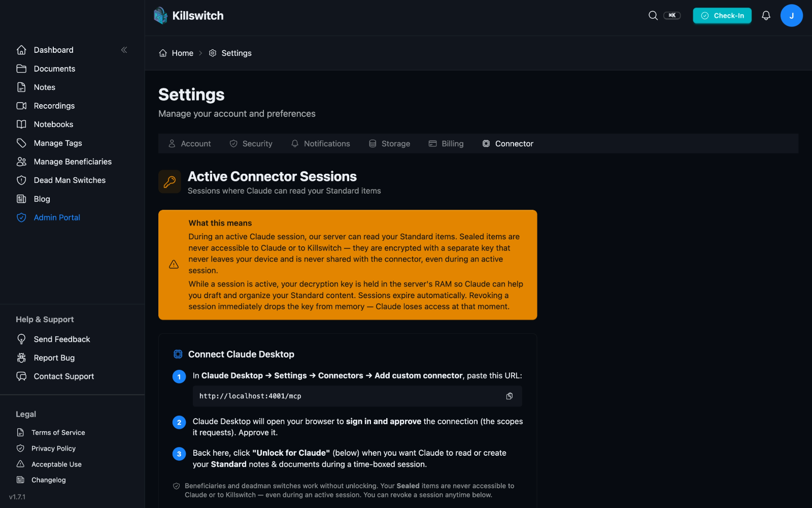Copy the connector URL with copy icon
The image size is (812, 508).
tap(510, 396)
